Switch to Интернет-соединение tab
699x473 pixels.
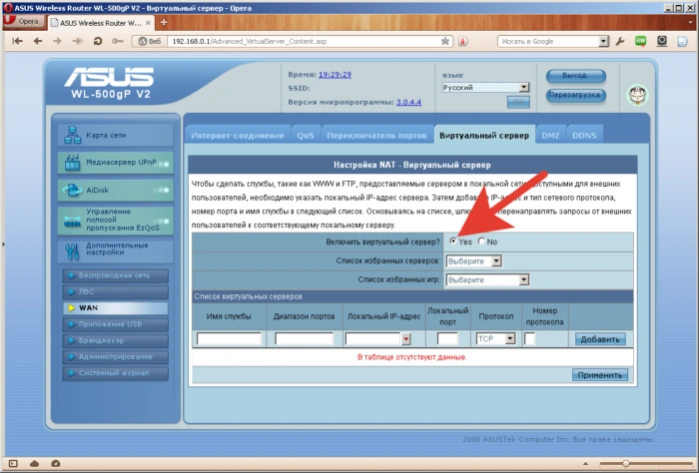tap(238, 136)
